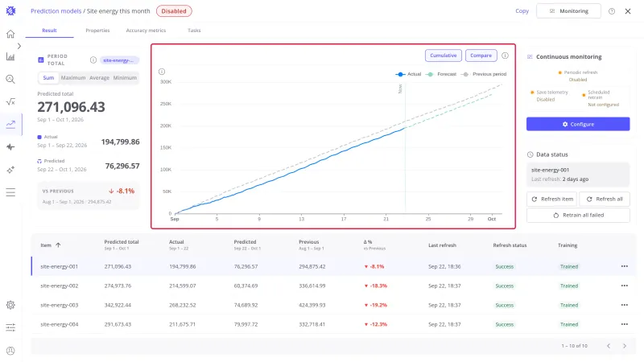Click the Copy link
The image size is (644, 362).
[x=522, y=11]
